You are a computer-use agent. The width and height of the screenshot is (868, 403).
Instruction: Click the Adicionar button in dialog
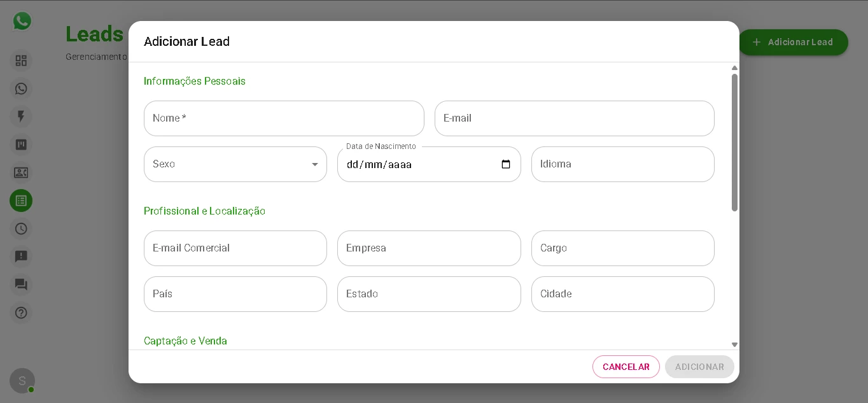(699, 367)
